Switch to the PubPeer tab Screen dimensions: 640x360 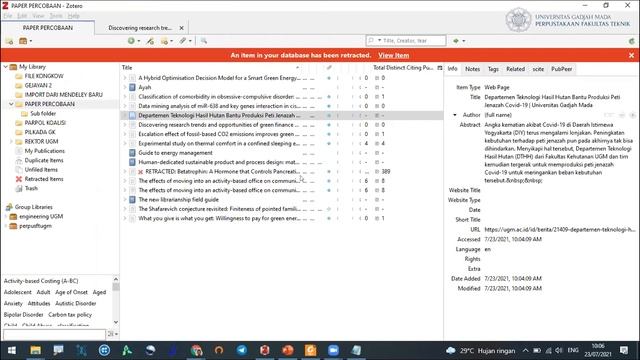(x=562, y=69)
